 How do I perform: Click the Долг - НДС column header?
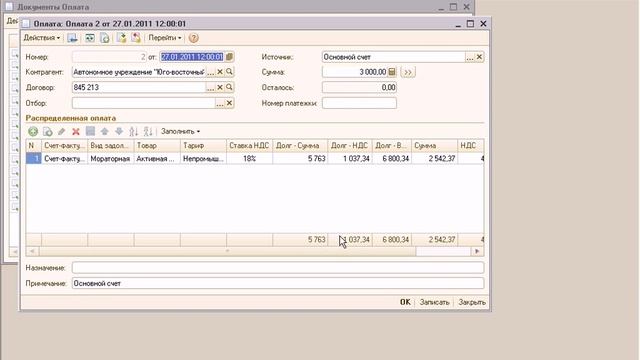[350, 146]
